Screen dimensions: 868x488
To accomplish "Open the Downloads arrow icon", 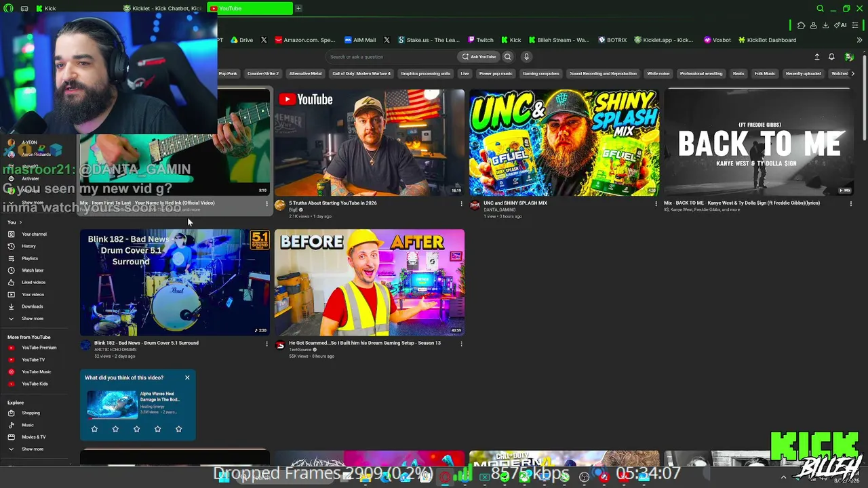I will (11, 306).
